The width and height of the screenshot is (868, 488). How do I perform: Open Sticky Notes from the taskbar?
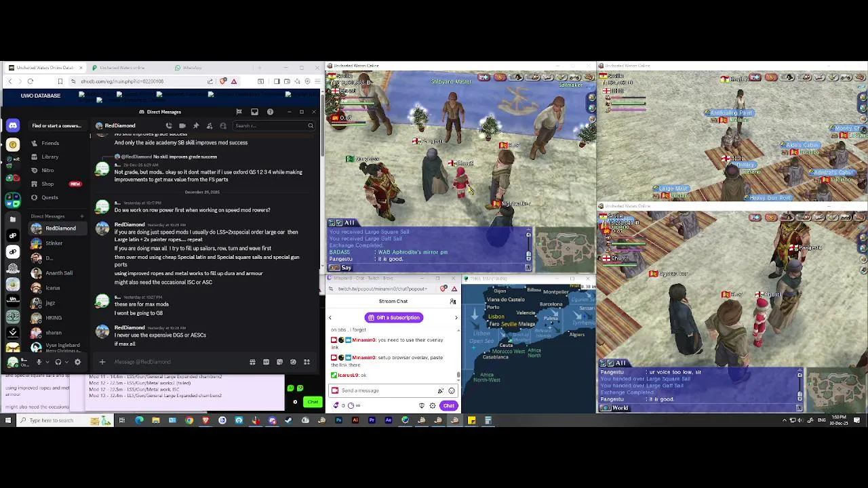pyautogui.click(x=471, y=420)
